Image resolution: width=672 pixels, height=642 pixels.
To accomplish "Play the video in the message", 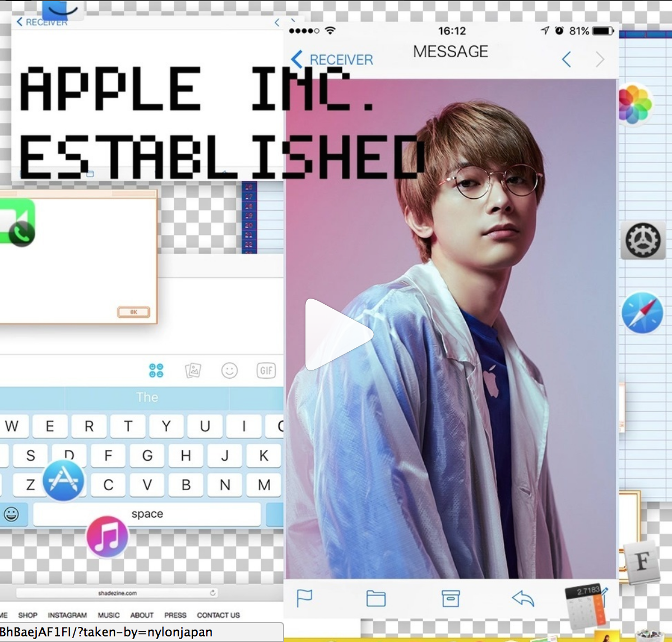I will pos(339,334).
